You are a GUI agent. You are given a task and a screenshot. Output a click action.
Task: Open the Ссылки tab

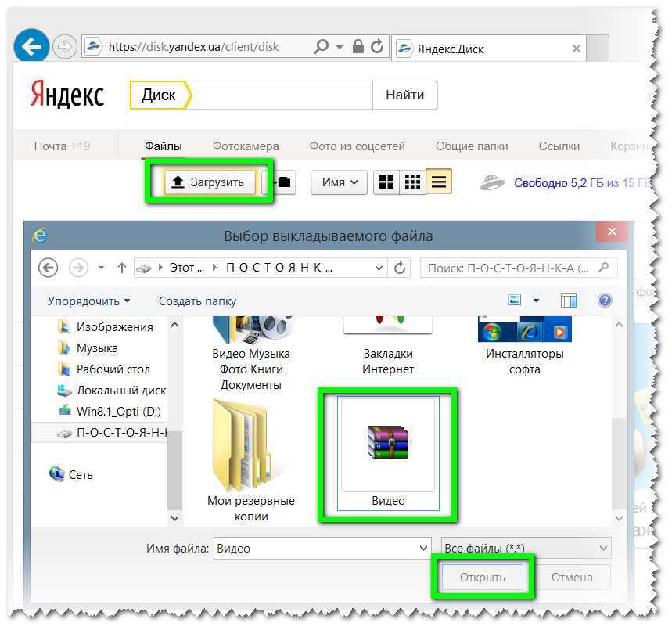[559, 146]
